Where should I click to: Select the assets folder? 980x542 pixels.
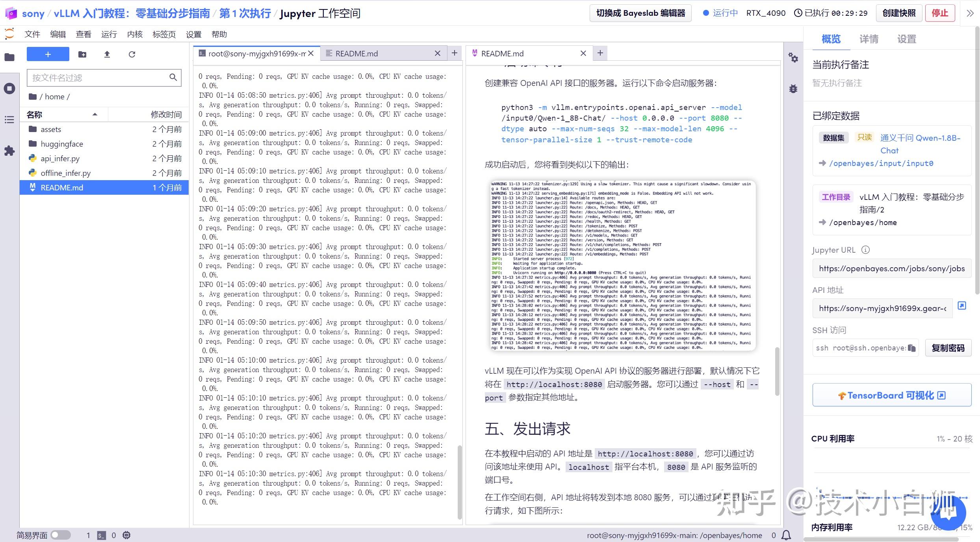(x=104, y=129)
